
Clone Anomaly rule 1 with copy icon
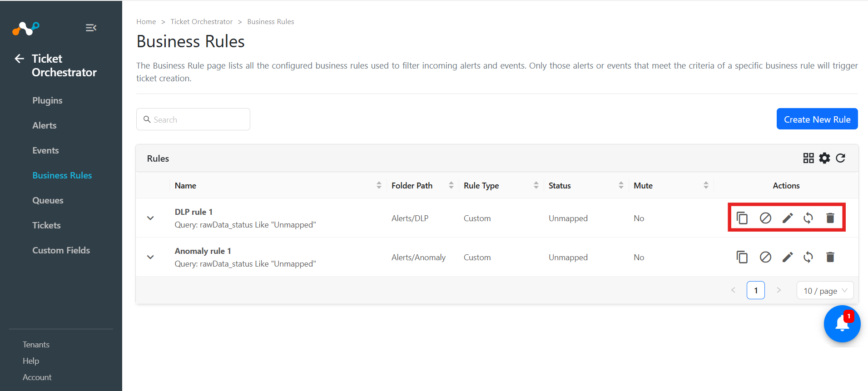click(742, 257)
